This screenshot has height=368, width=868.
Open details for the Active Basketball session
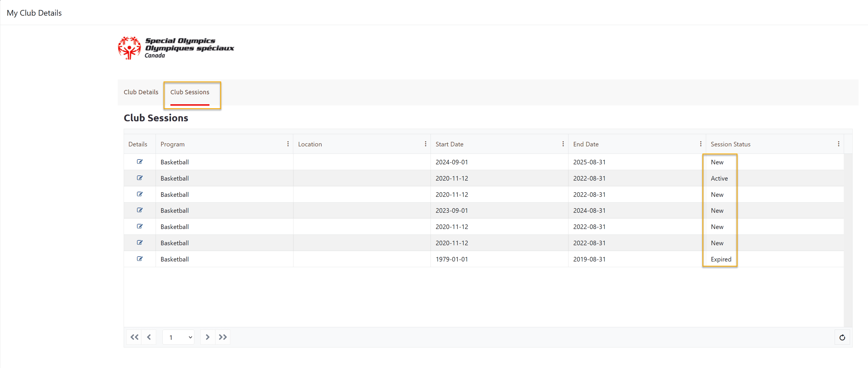(x=140, y=178)
